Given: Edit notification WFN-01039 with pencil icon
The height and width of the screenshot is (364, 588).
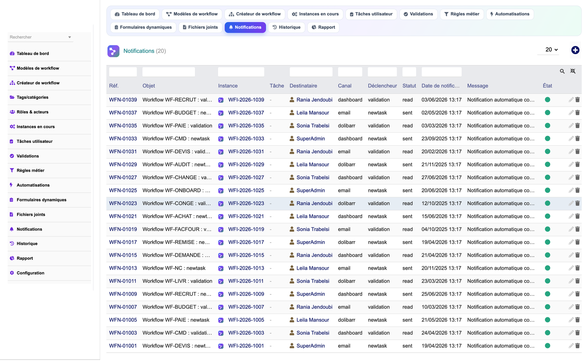Looking at the screenshot, I should tap(571, 100).
